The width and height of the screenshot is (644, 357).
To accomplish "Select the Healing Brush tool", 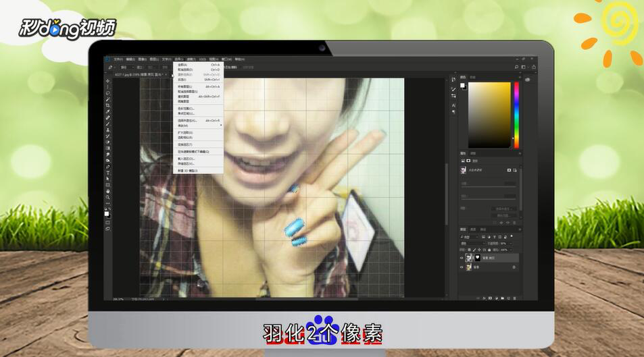I will 107,117.
